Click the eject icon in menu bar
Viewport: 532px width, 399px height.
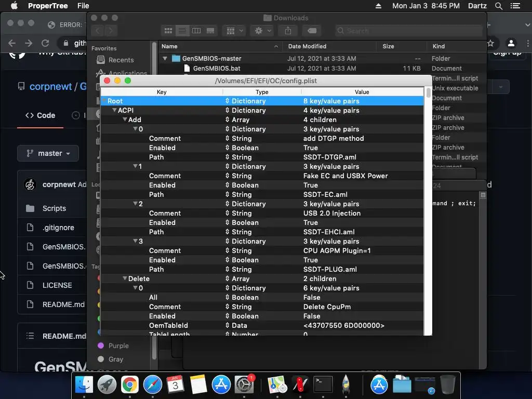(378, 6)
